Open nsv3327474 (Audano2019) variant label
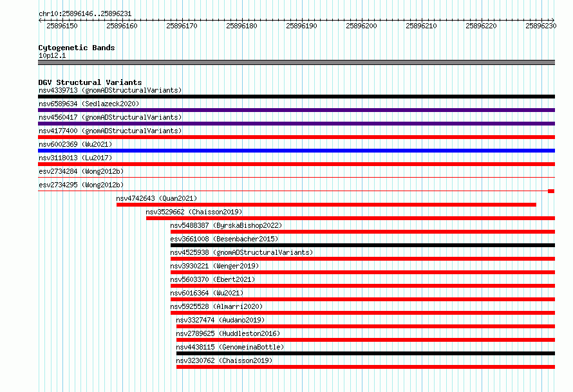 pyautogui.click(x=220, y=320)
